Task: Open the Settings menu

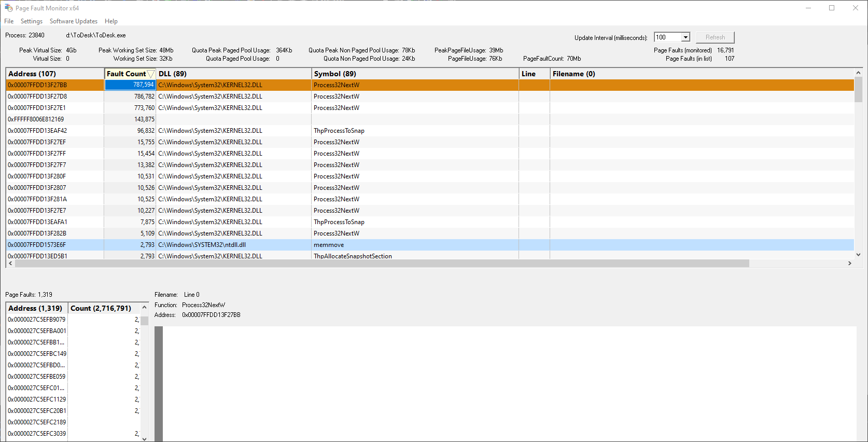Action: 32,21
